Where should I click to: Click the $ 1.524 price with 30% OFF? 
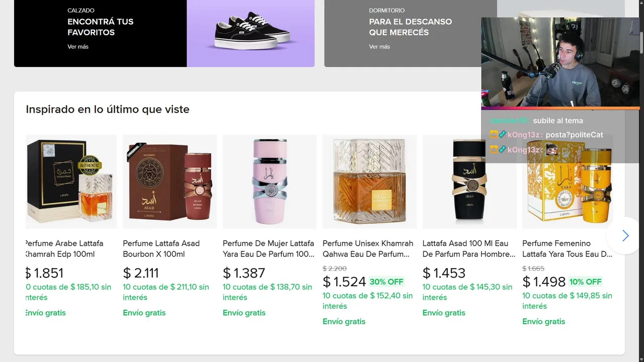[344, 282]
